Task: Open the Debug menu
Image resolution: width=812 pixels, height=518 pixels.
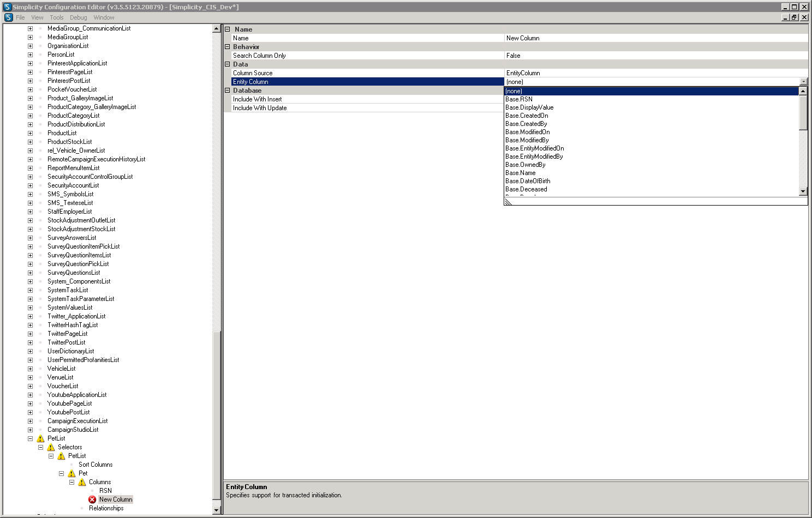Action: pos(78,17)
